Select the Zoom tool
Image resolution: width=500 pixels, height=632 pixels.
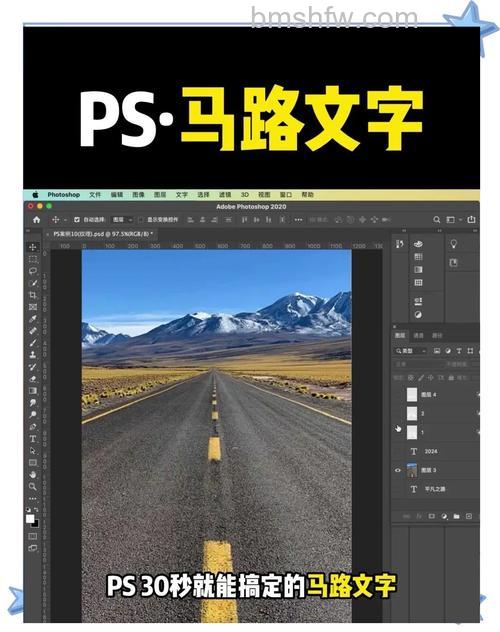tap(33, 486)
